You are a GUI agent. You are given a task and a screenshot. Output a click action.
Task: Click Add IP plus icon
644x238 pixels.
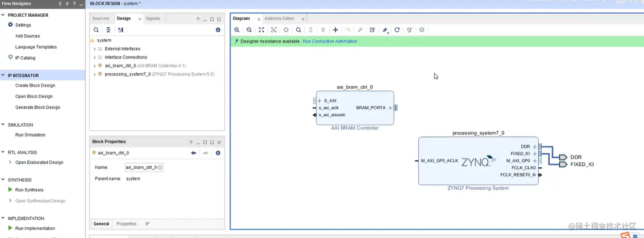point(336,30)
